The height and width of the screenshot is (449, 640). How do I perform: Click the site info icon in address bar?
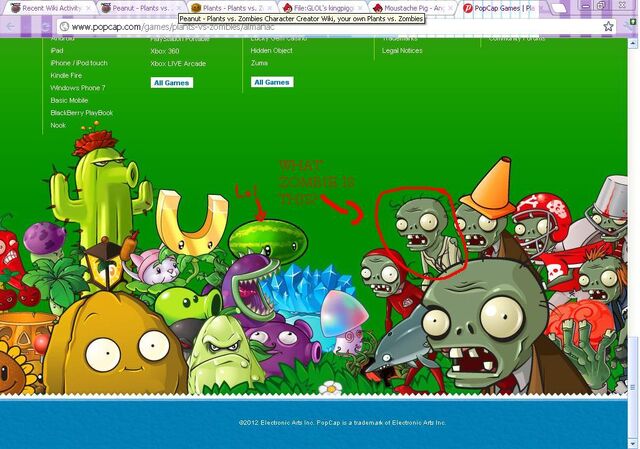click(x=64, y=27)
